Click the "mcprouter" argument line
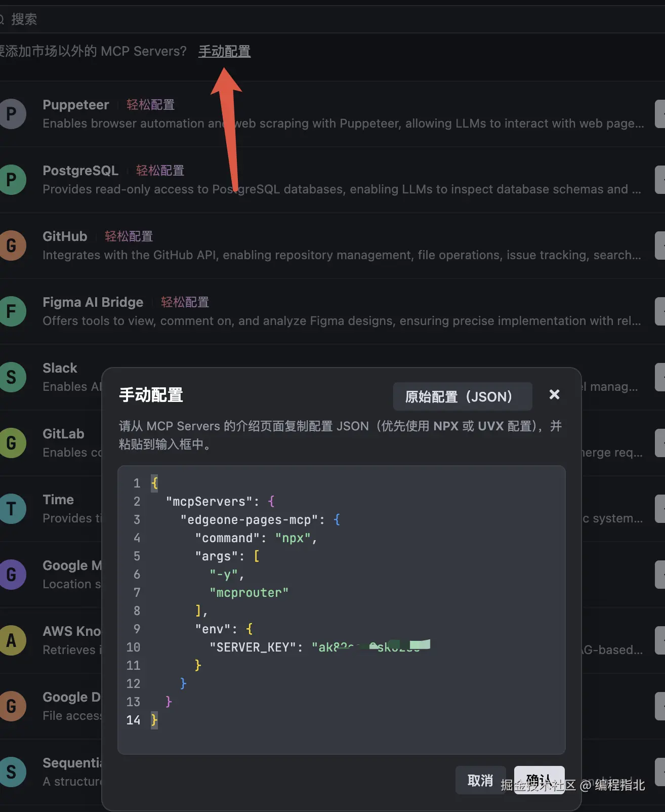 point(249,593)
